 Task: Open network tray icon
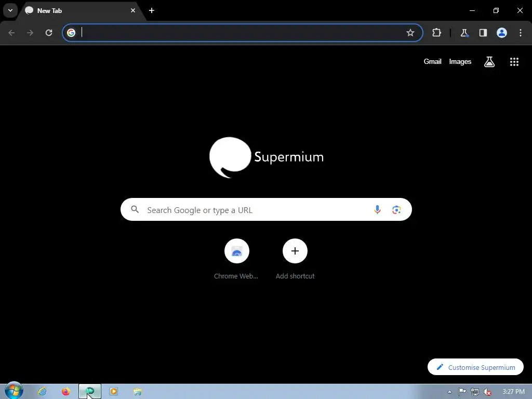point(475,392)
